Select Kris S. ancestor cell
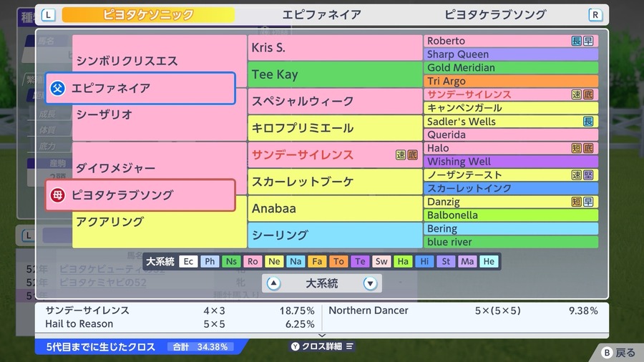The height and width of the screenshot is (362, 644). 335,48
